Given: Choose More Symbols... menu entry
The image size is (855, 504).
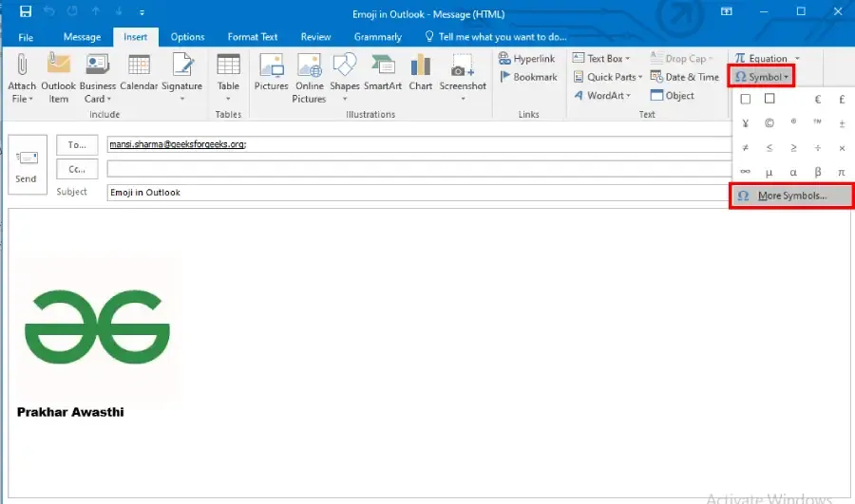Looking at the screenshot, I should [791, 196].
